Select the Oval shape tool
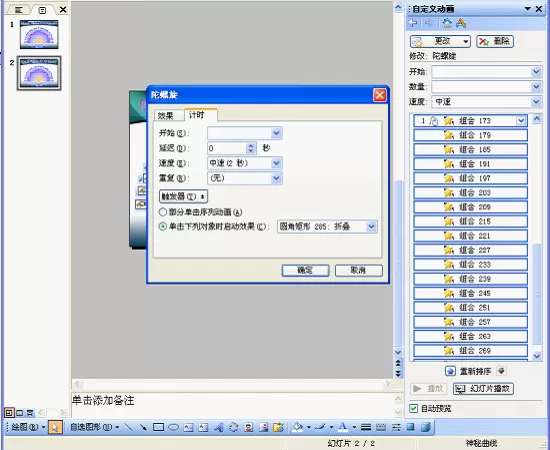 [173, 427]
